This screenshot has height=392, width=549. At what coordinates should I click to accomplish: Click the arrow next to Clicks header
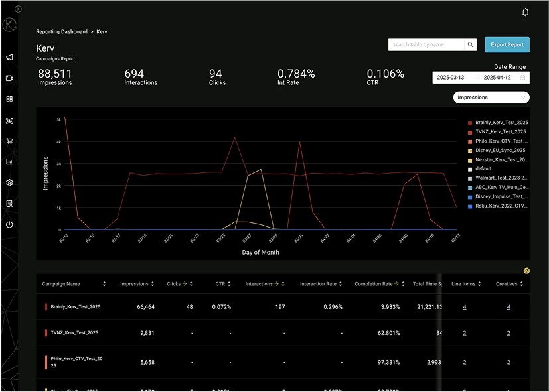click(185, 284)
